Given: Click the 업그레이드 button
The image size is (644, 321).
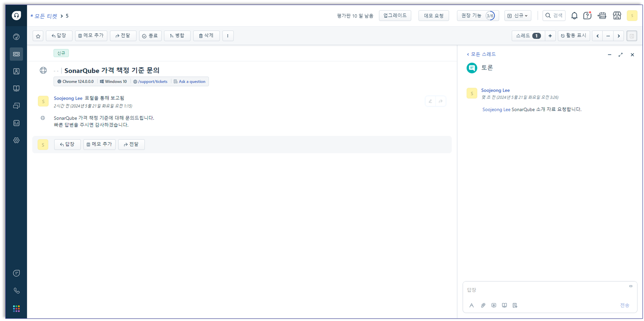Looking at the screenshot, I should coord(395,16).
